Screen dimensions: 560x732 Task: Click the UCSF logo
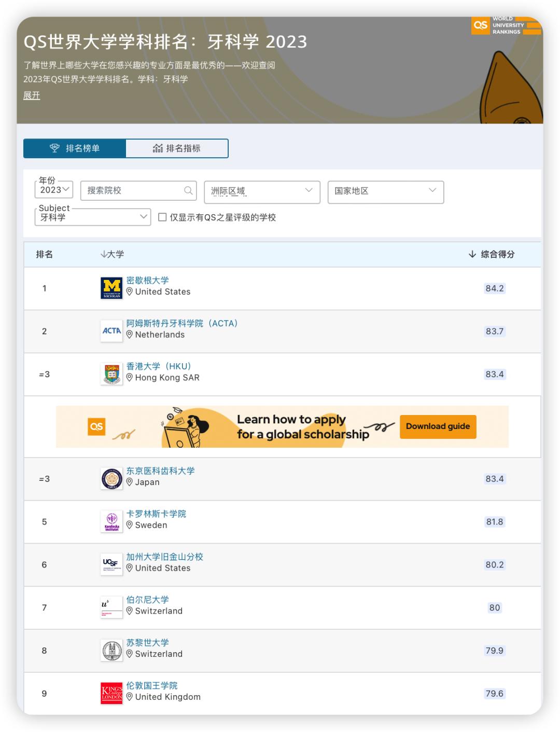tap(111, 564)
